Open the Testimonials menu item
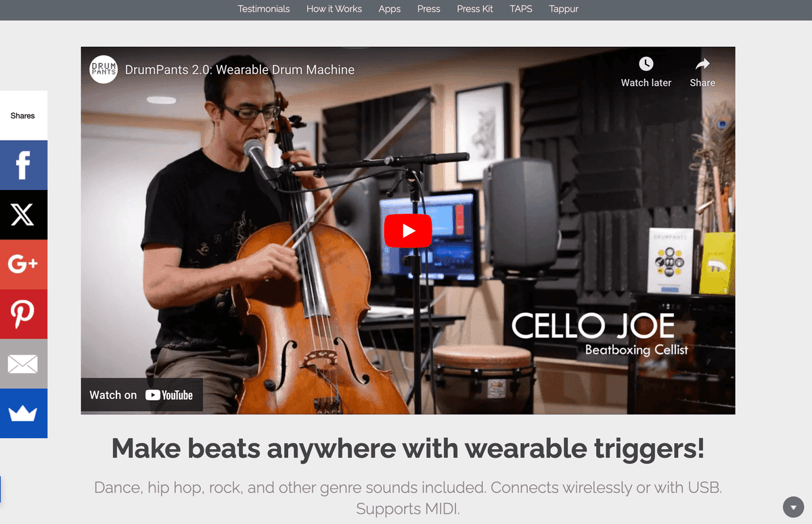The image size is (812, 524). [x=264, y=9]
